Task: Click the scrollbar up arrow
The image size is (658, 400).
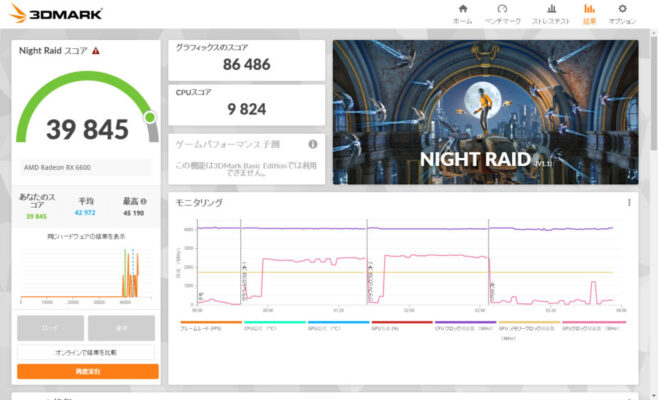Action: pos(654,32)
